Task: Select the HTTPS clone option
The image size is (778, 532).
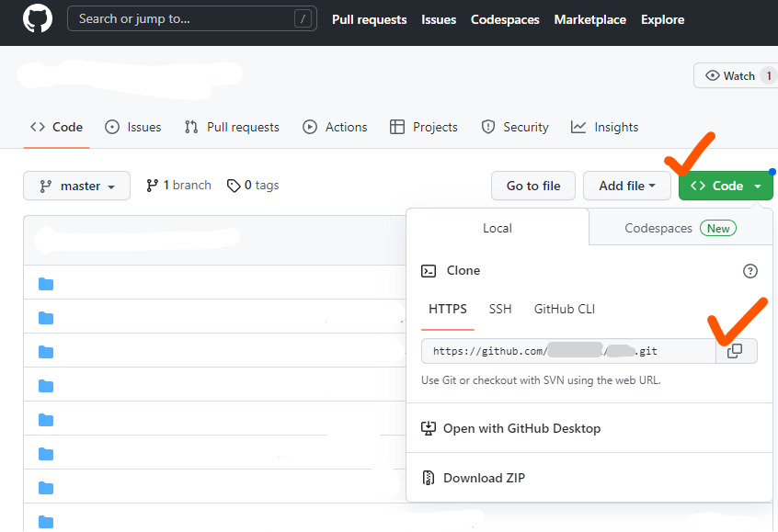Action: pyautogui.click(x=448, y=309)
